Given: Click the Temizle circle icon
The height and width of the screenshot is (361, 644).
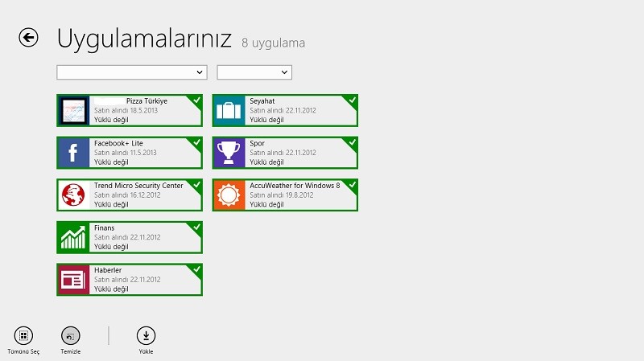Looking at the screenshot, I should pyautogui.click(x=71, y=335).
